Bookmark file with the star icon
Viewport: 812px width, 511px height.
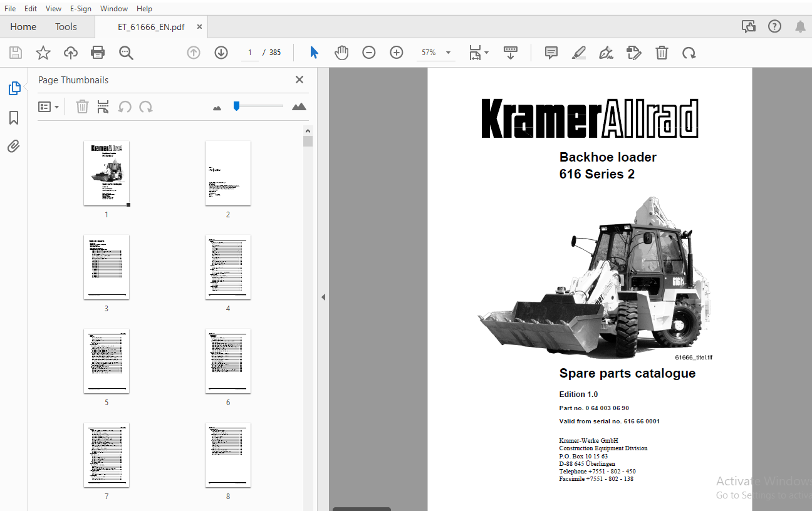(43, 53)
